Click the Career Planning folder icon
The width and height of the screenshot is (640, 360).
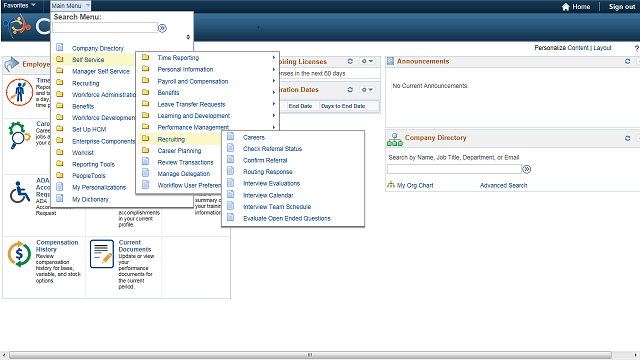145,150
